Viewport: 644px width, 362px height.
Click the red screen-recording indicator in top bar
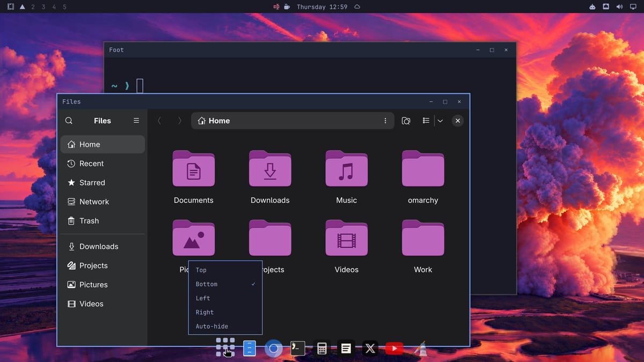tap(276, 7)
